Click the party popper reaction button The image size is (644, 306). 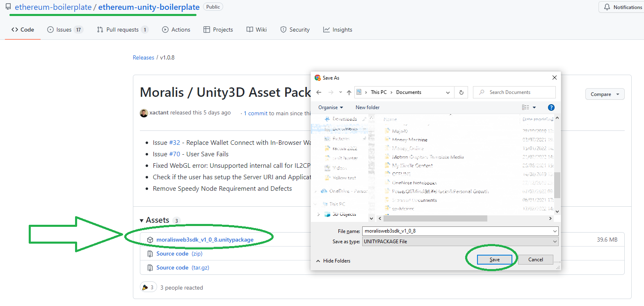(x=148, y=288)
